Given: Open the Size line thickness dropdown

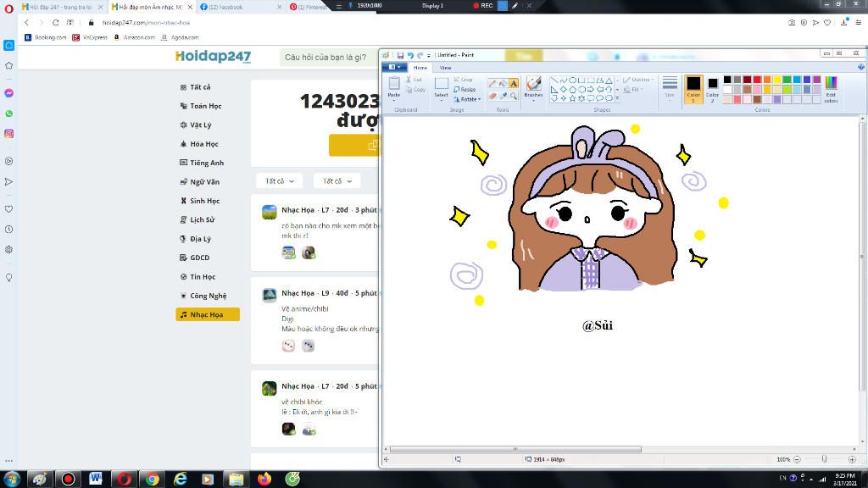Looking at the screenshot, I should [x=670, y=88].
